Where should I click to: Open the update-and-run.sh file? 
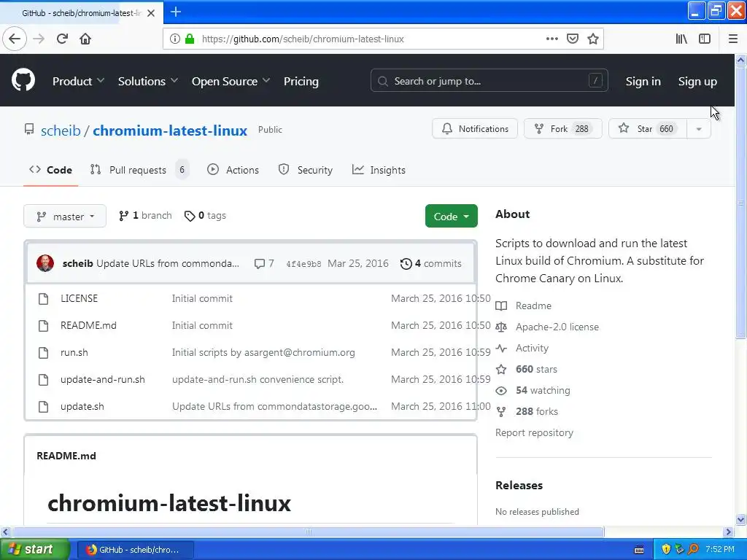point(103,380)
